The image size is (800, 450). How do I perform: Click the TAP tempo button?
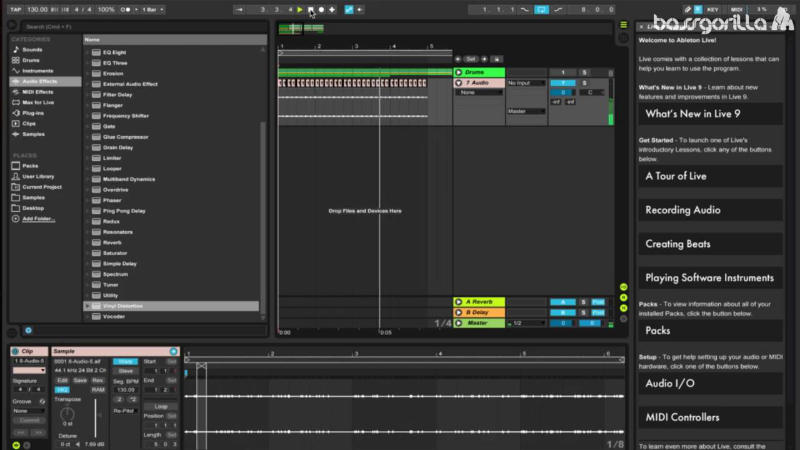point(16,9)
